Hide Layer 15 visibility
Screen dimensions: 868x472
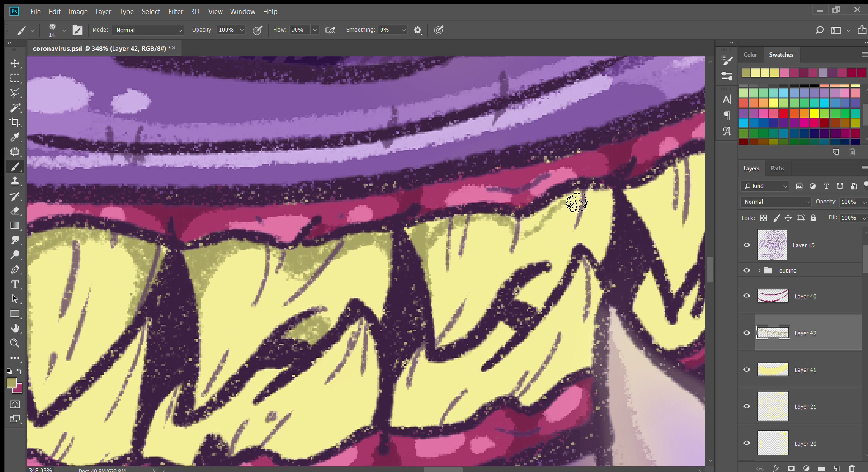[747, 245]
